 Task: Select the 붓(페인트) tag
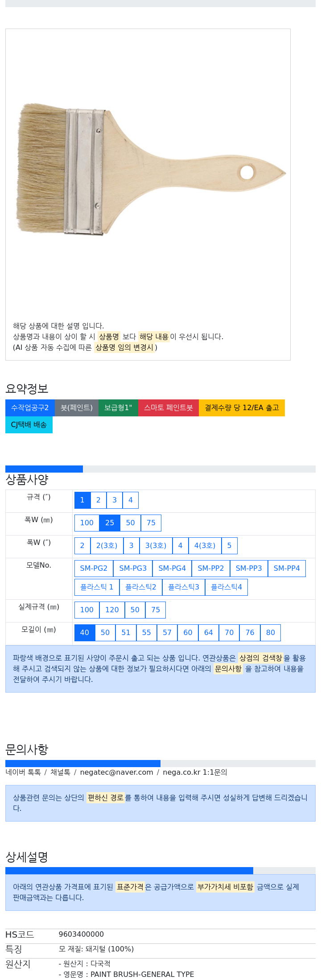(x=77, y=408)
